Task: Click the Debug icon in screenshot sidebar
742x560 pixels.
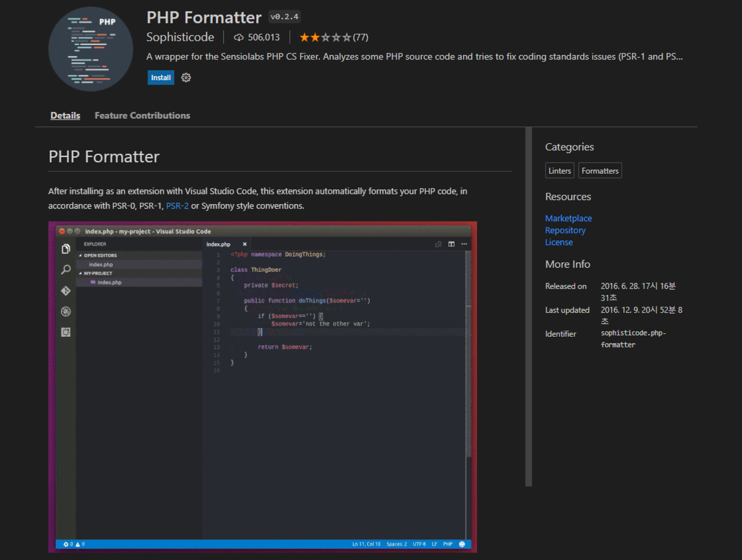Action: (x=66, y=311)
